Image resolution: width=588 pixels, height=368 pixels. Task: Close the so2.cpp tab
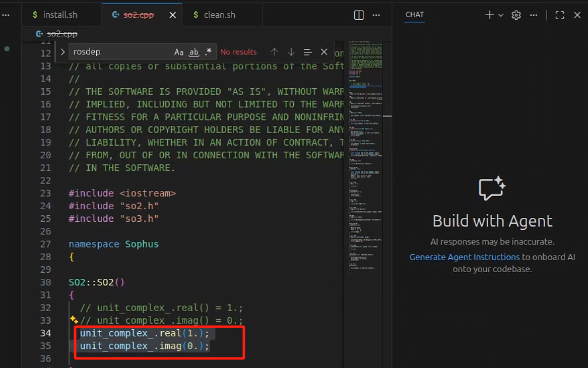172,15
